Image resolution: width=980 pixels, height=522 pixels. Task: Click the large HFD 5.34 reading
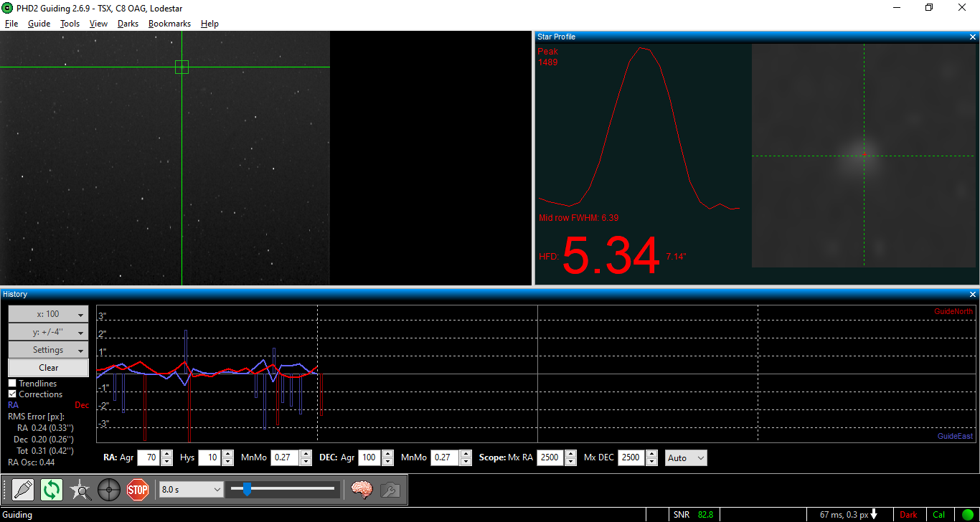pyautogui.click(x=611, y=256)
